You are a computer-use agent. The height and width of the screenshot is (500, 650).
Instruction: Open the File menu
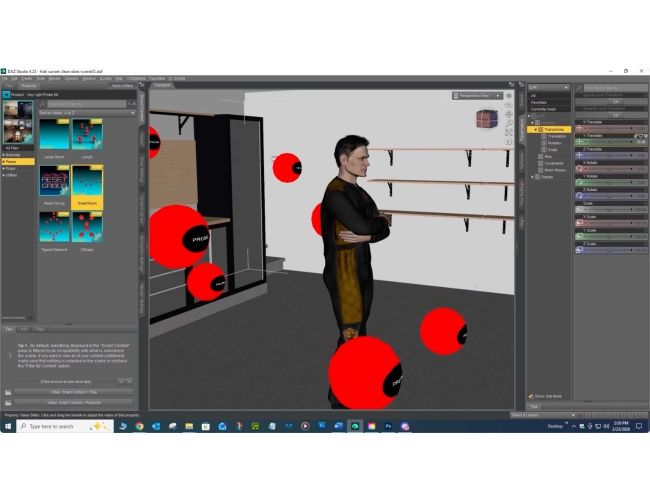(4, 78)
